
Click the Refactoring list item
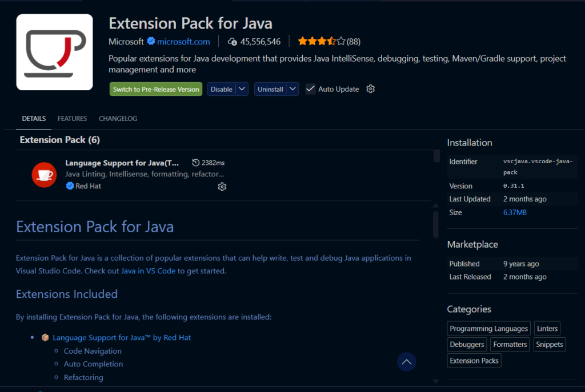(x=83, y=378)
